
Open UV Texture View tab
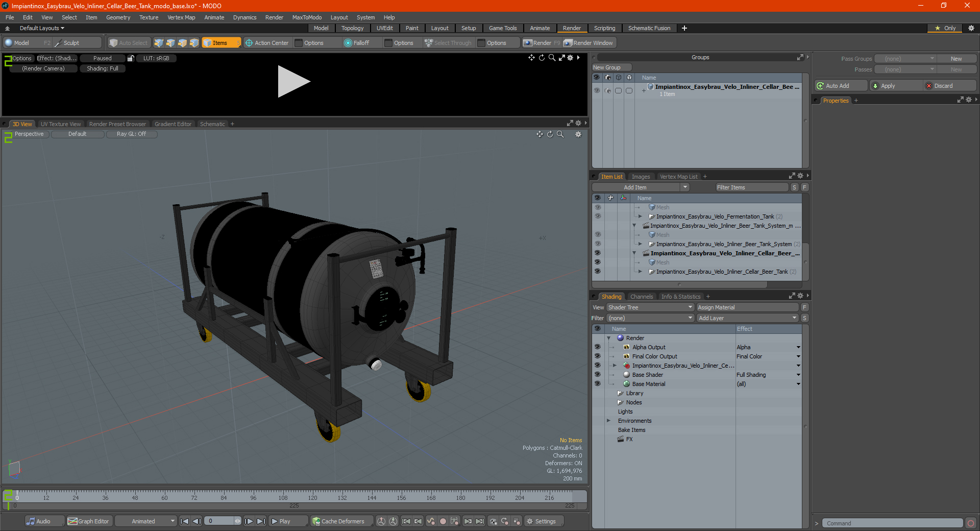point(61,124)
